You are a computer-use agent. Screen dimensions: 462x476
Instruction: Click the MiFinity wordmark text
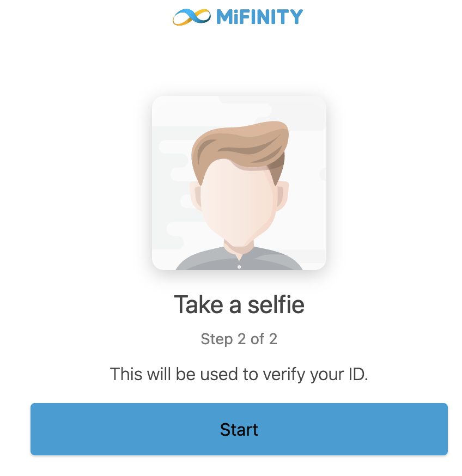[259, 17]
